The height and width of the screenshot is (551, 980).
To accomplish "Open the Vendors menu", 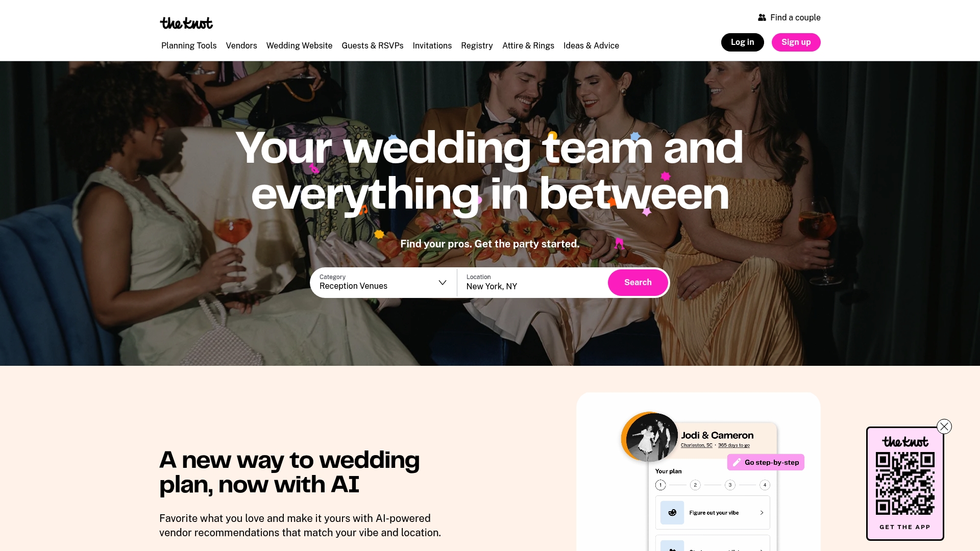I will pyautogui.click(x=241, y=45).
